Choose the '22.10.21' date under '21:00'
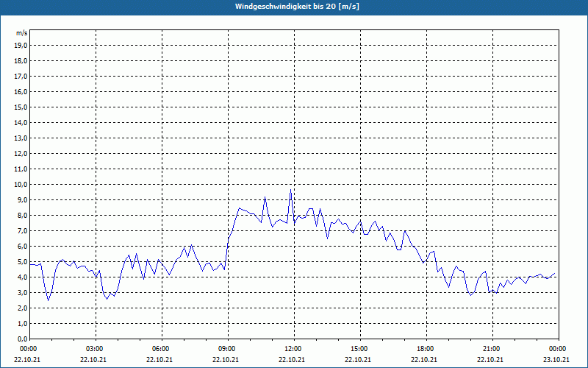This screenshot has height=368, width=588. tap(490, 360)
